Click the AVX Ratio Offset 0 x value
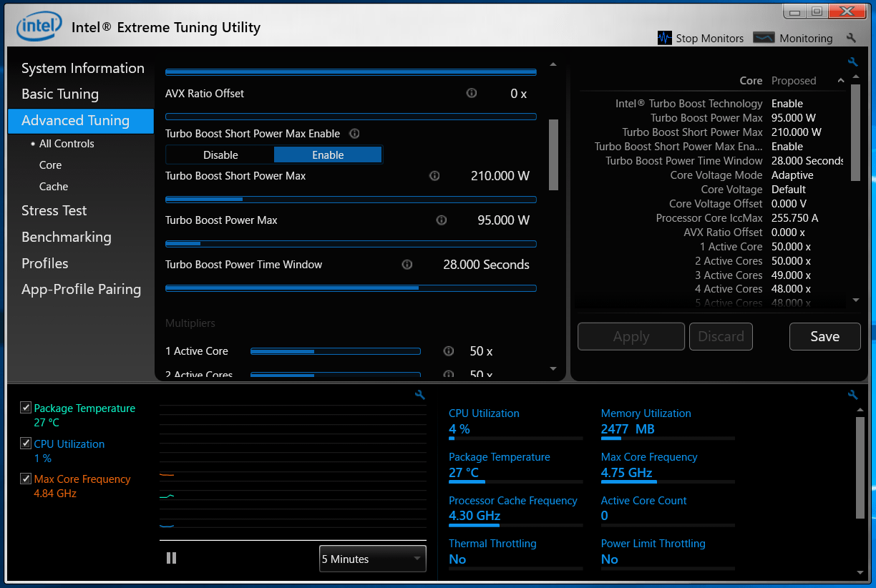876x588 pixels. coord(519,93)
